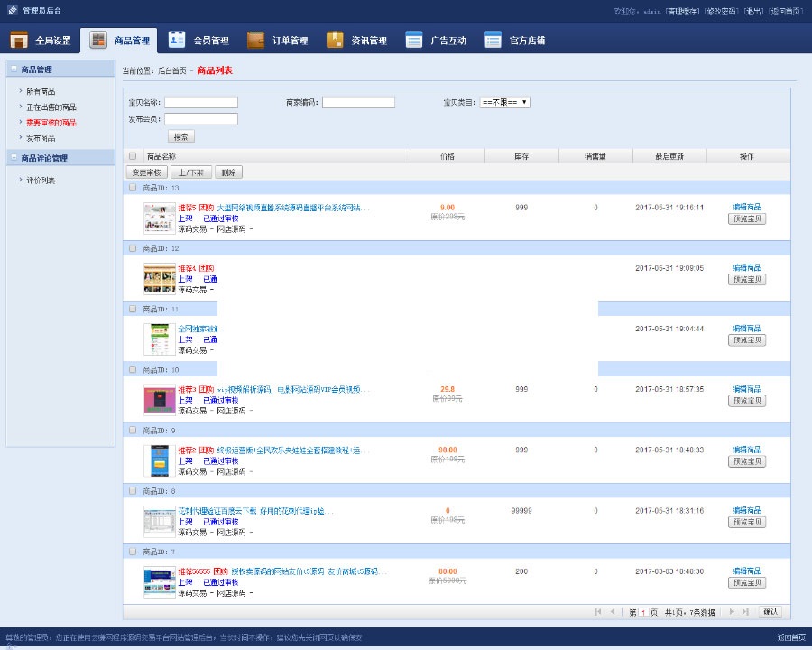The width and height of the screenshot is (812, 650).
Task: Open 资讯管理 via its bookmark icon
Action: (x=335, y=40)
